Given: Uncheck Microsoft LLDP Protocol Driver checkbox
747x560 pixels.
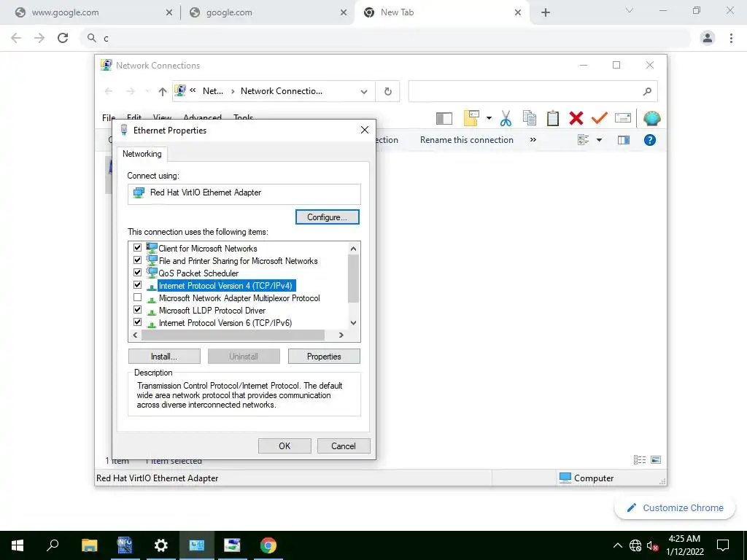Looking at the screenshot, I should [138, 309].
